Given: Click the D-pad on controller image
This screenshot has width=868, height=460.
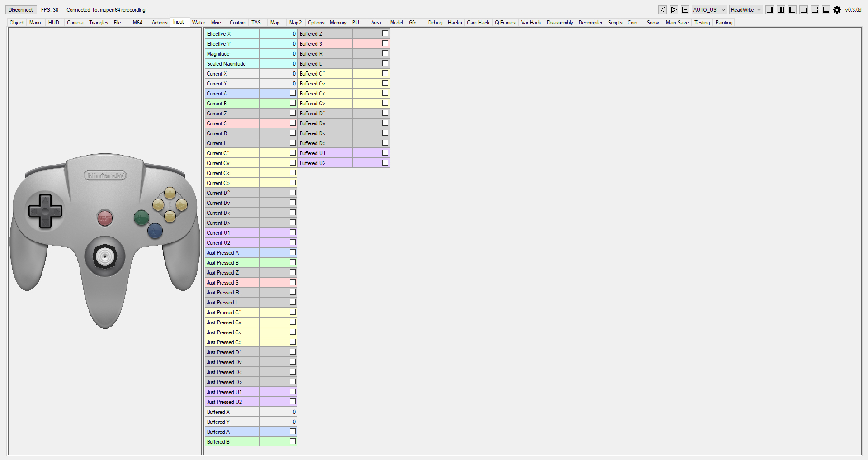Looking at the screenshot, I should pyautogui.click(x=45, y=211).
